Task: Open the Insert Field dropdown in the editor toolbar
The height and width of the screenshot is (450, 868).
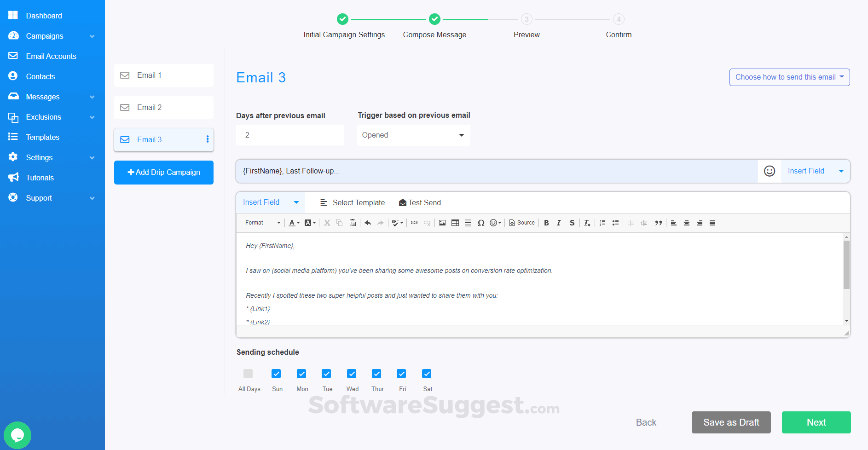Action: point(270,202)
